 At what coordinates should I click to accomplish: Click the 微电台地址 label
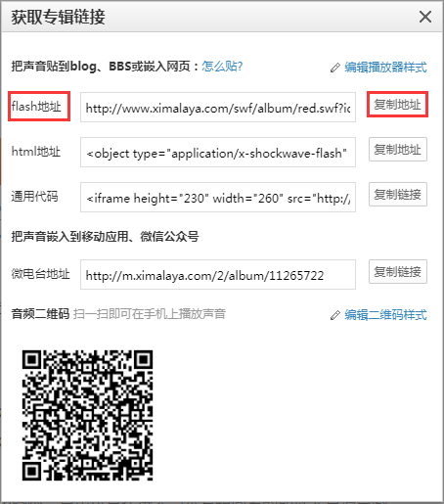click(x=40, y=274)
